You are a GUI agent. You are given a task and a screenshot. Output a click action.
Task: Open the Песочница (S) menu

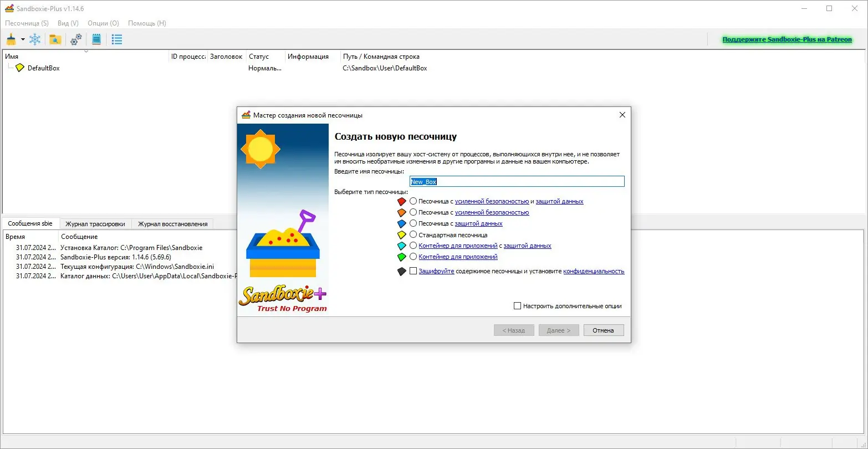pyautogui.click(x=27, y=23)
